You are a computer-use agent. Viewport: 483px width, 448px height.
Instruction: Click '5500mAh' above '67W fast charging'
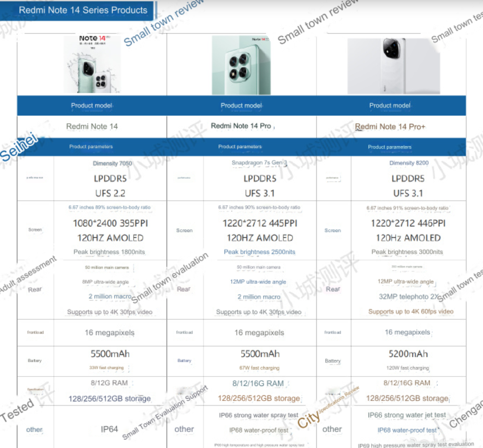[260, 354]
